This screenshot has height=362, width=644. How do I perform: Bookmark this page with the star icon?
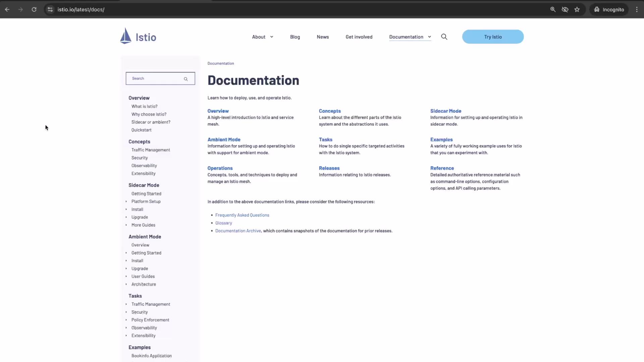click(x=577, y=9)
